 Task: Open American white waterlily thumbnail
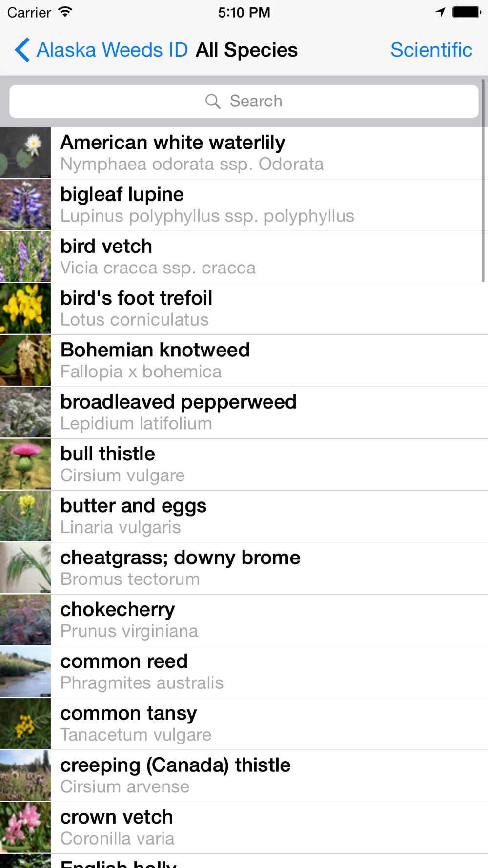(25, 153)
